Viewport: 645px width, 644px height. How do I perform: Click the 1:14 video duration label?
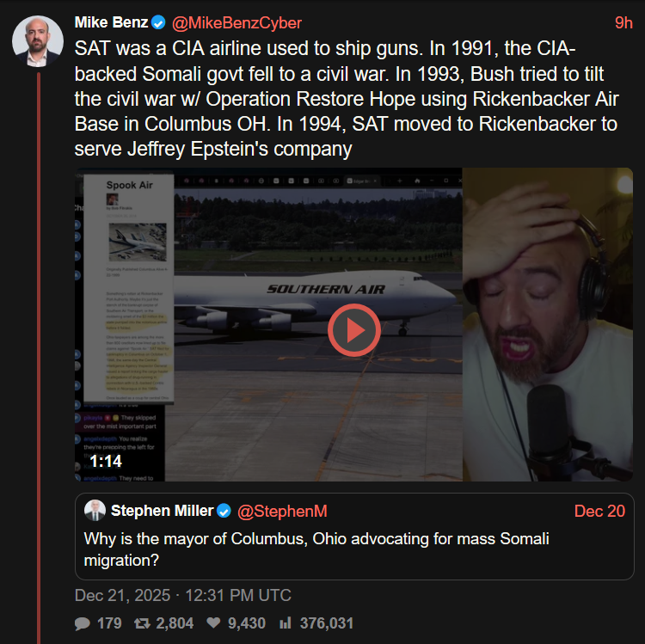click(x=105, y=462)
